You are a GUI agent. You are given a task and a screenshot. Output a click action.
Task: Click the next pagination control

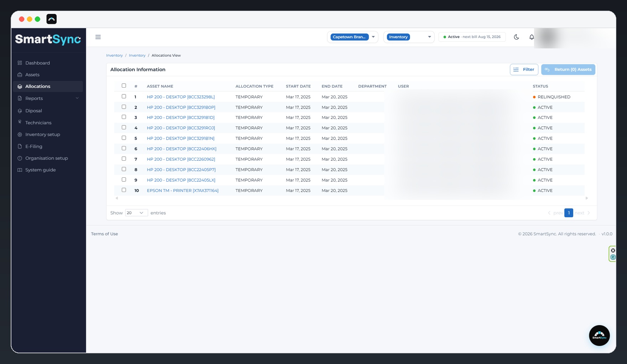(x=582, y=213)
